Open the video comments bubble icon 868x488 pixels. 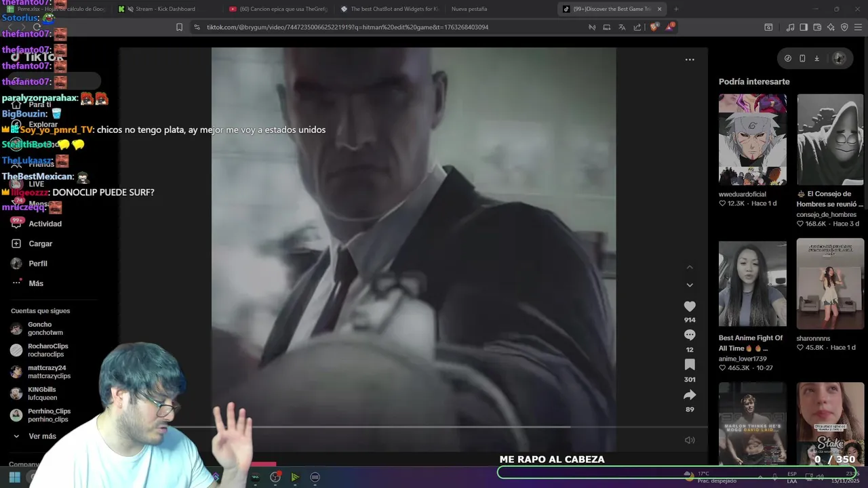coord(690,335)
